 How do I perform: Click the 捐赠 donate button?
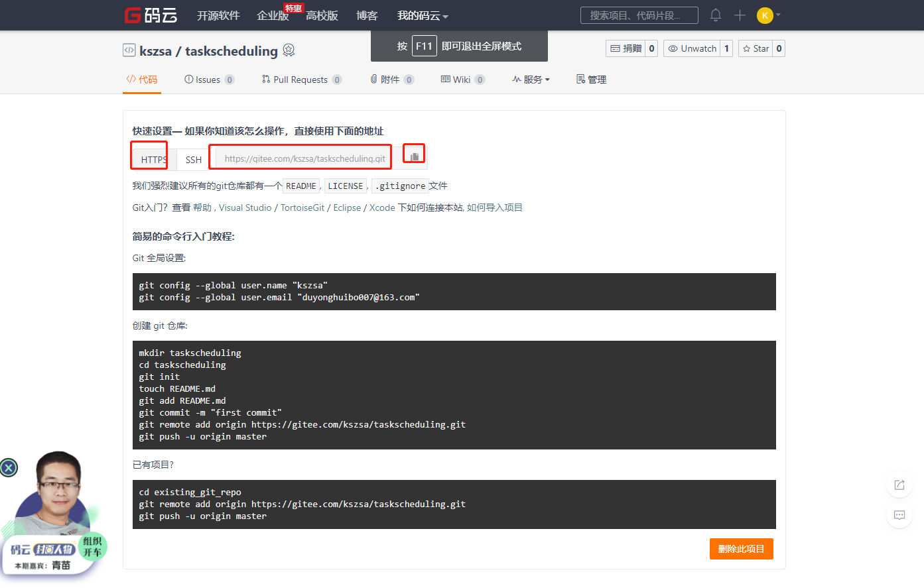pos(626,48)
